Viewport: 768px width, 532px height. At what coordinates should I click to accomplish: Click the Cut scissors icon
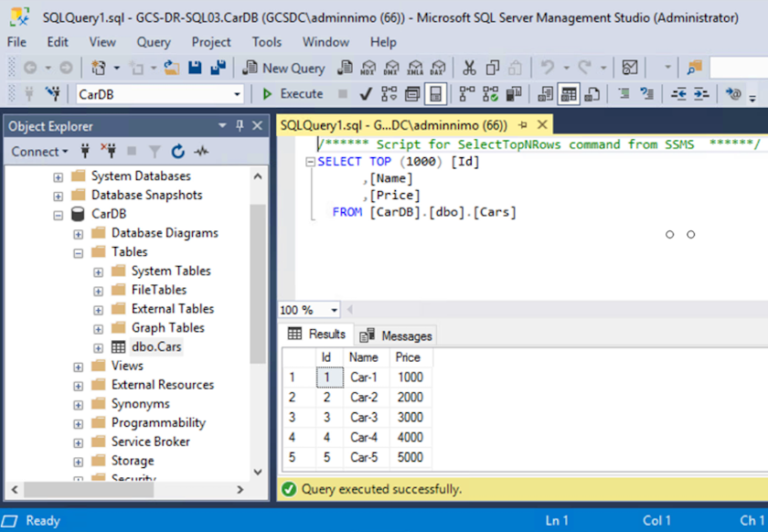(469, 68)
